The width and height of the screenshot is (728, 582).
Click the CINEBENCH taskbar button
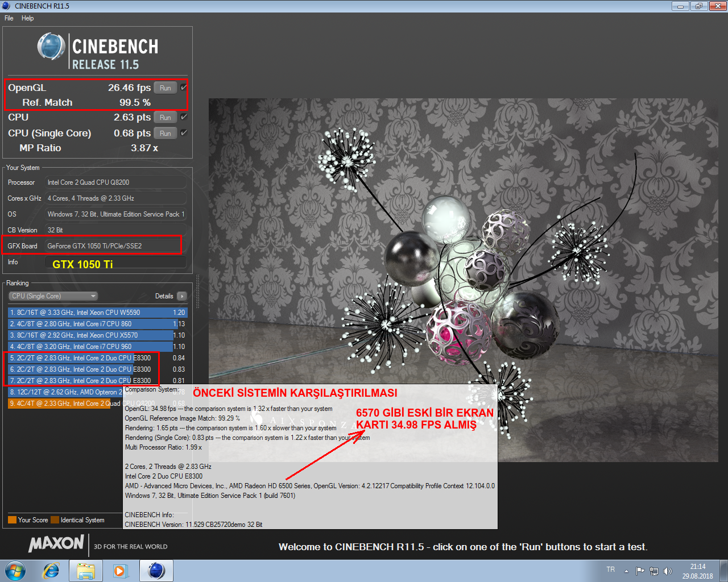point(156,571)
